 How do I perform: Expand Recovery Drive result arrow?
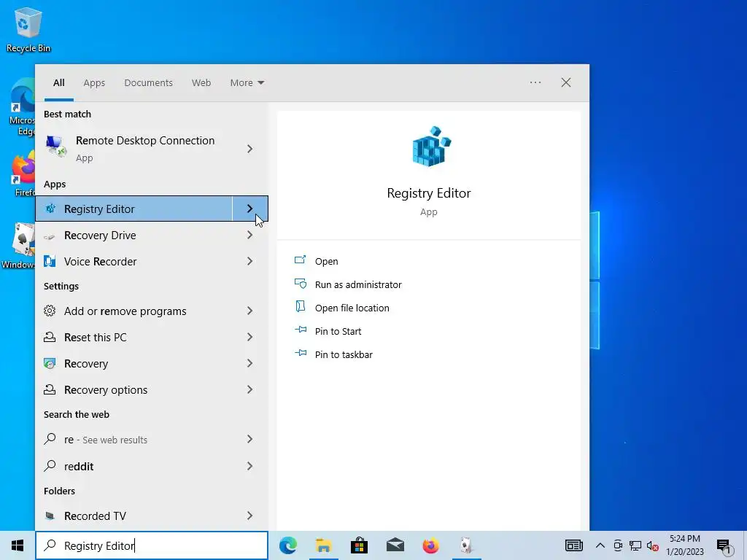pyautogui.click(x=249, y=236)
